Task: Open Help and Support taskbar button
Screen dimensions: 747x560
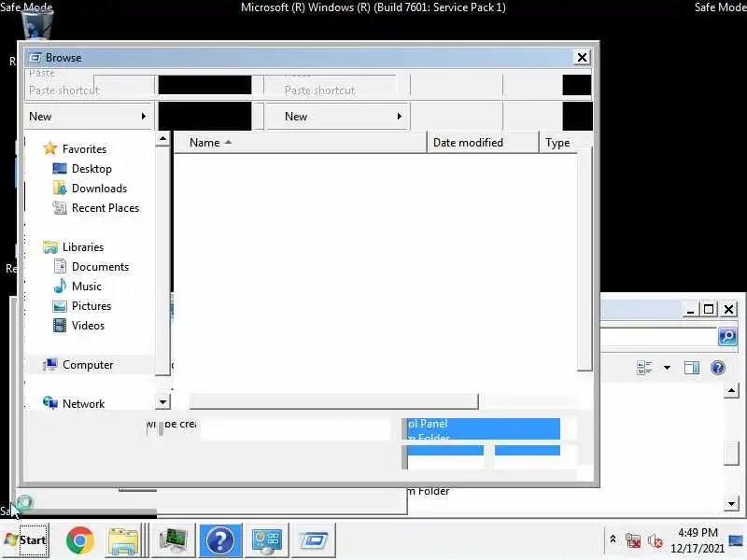Action: pyautogui.click(x=220, y=540)
